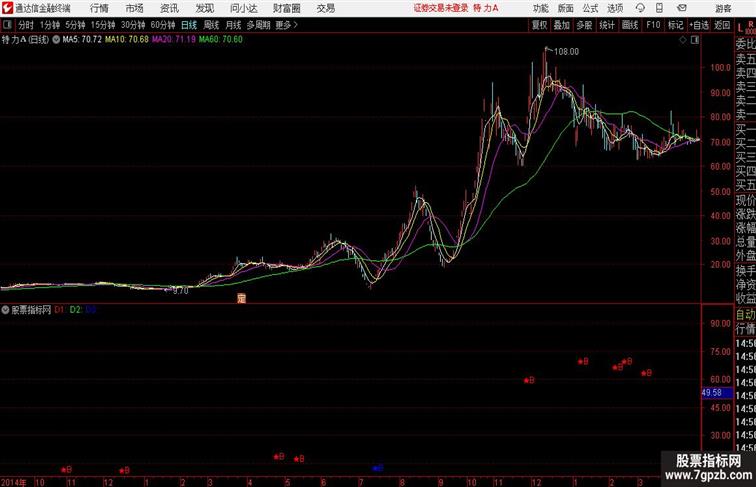Click the 9.70 low price label
This screenshot has height=487, width=756.
click(180, 291)
